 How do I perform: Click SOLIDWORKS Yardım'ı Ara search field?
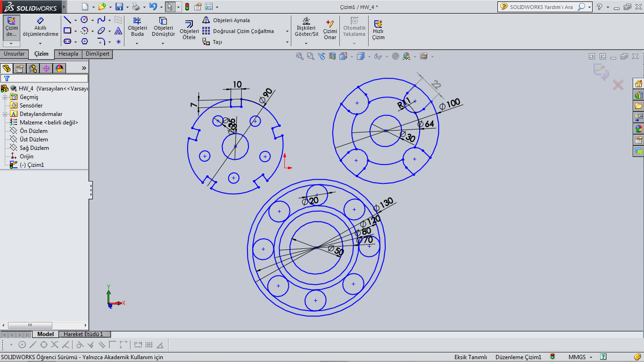[x=542, y=7]
